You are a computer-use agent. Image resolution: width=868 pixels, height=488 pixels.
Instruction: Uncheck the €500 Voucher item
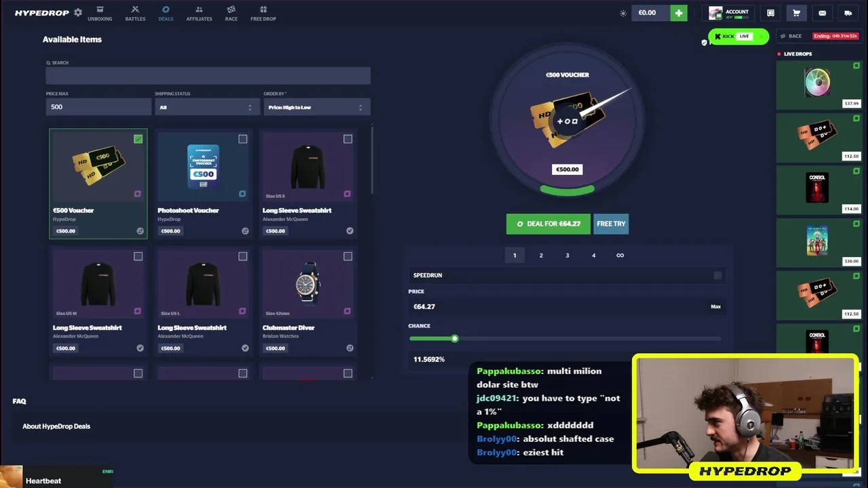tap(138, 139)
